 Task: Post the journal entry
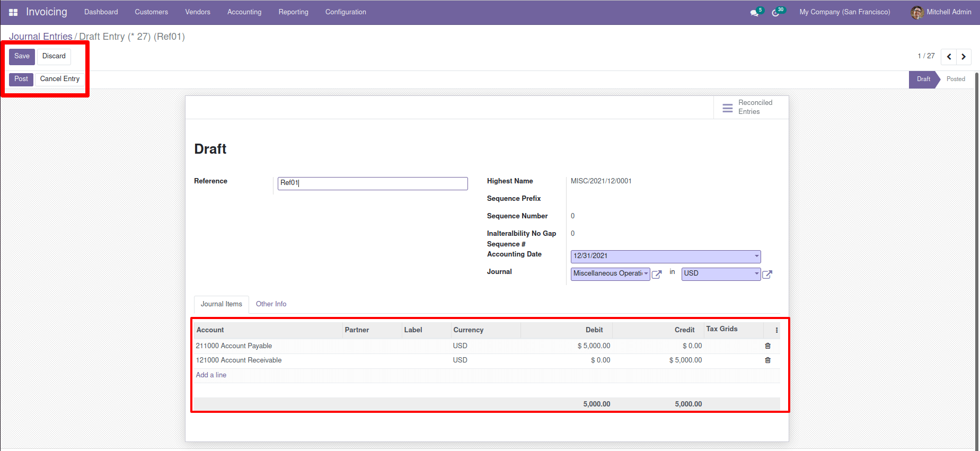click(21, 79)
